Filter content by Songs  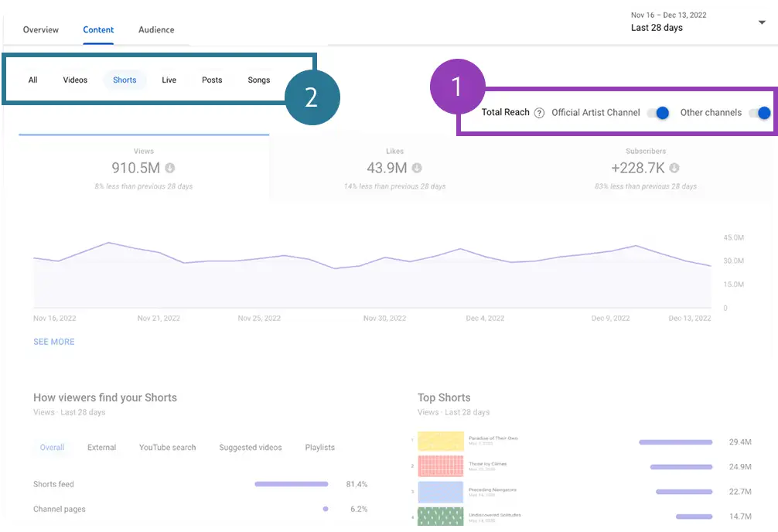click(x=259, y=80)
